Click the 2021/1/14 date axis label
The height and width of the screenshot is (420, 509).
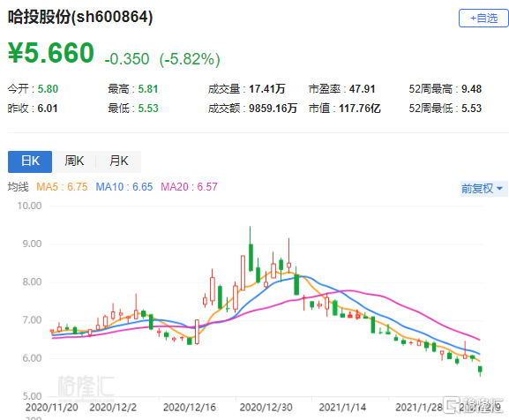tap(342, 408)
